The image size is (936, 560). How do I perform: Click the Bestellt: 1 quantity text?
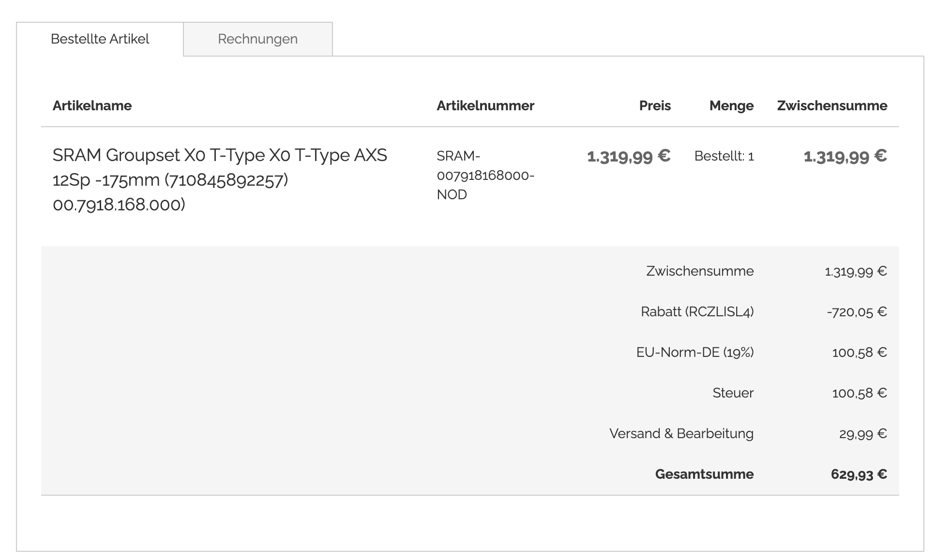pyautogui.click(x=724, y=156)
